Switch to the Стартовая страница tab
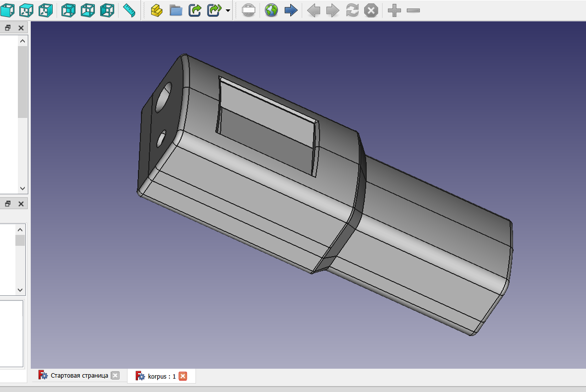 coord(79,375)
